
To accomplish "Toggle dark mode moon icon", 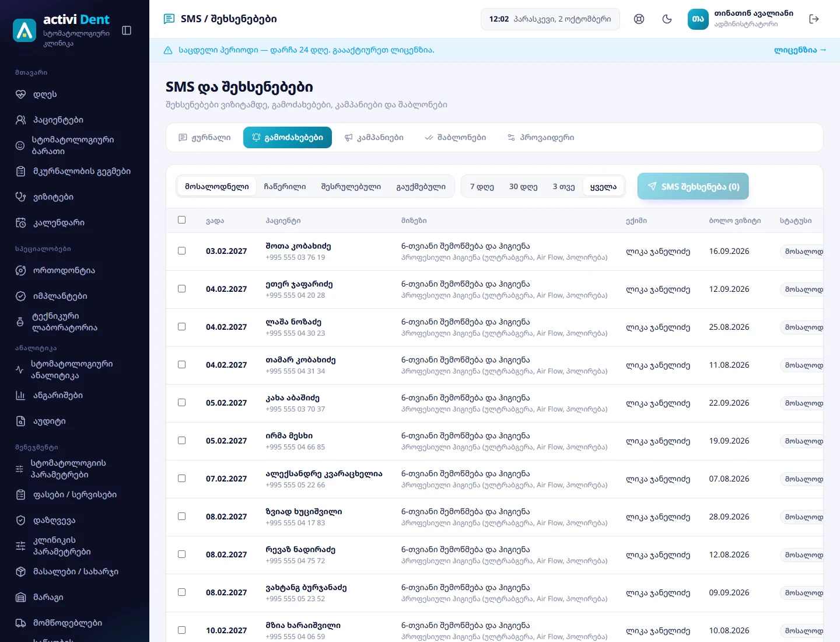I will pos(667,19).
